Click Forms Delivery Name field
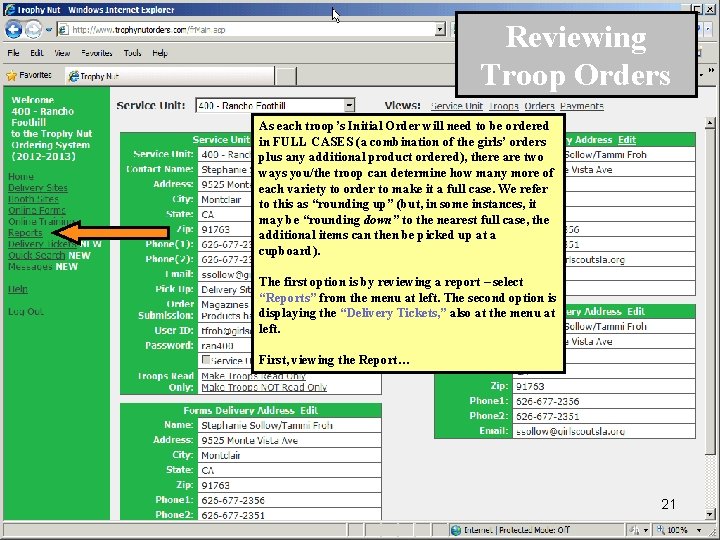 pos(289,425)
